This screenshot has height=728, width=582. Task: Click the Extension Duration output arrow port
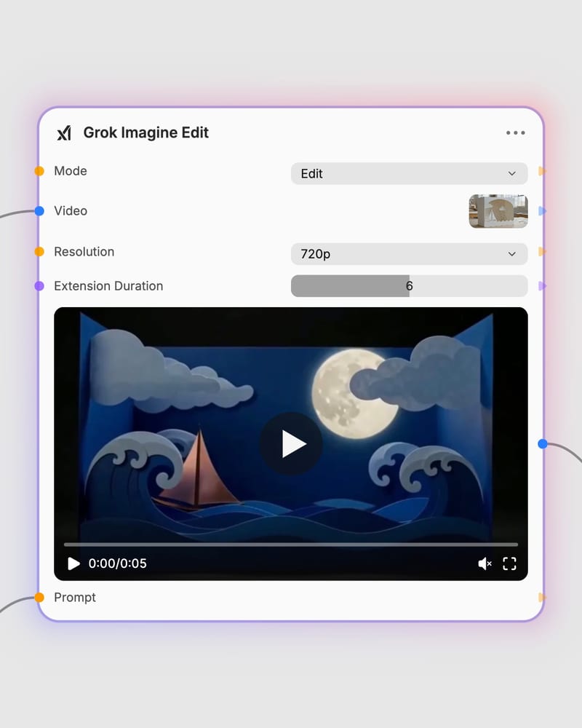(542, 286)
